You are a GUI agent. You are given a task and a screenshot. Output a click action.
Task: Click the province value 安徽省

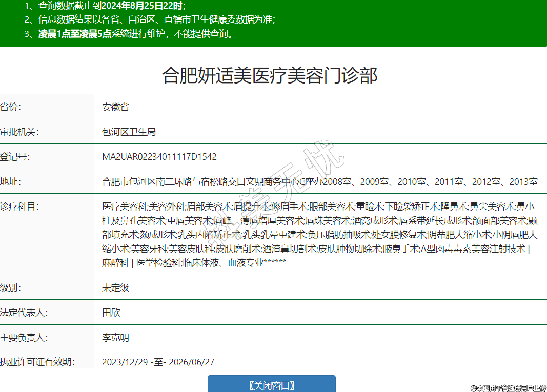pyautogui.click(x=115, y=107)
